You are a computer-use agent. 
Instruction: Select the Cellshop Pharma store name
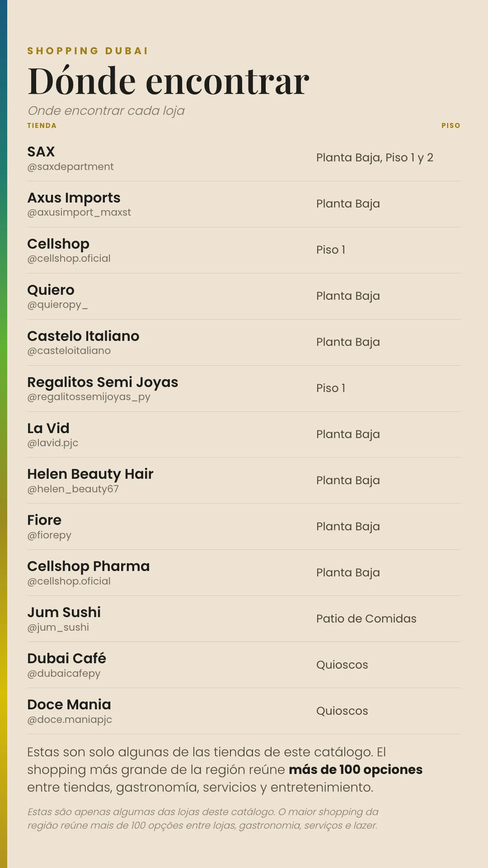(x=88, y=566)
